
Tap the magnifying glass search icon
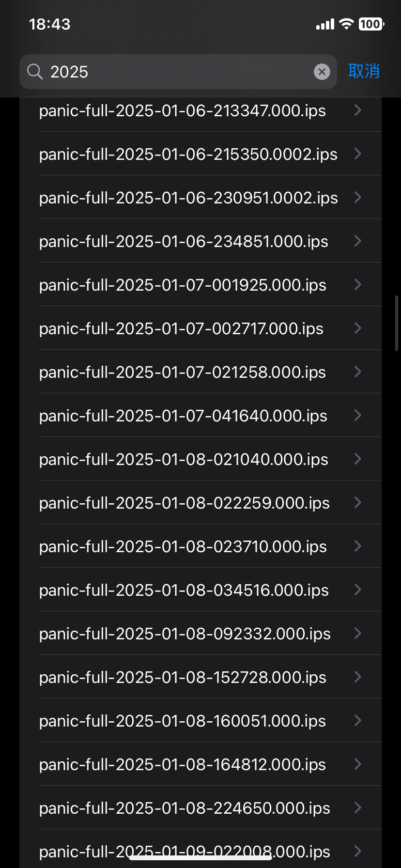[35, 72]
